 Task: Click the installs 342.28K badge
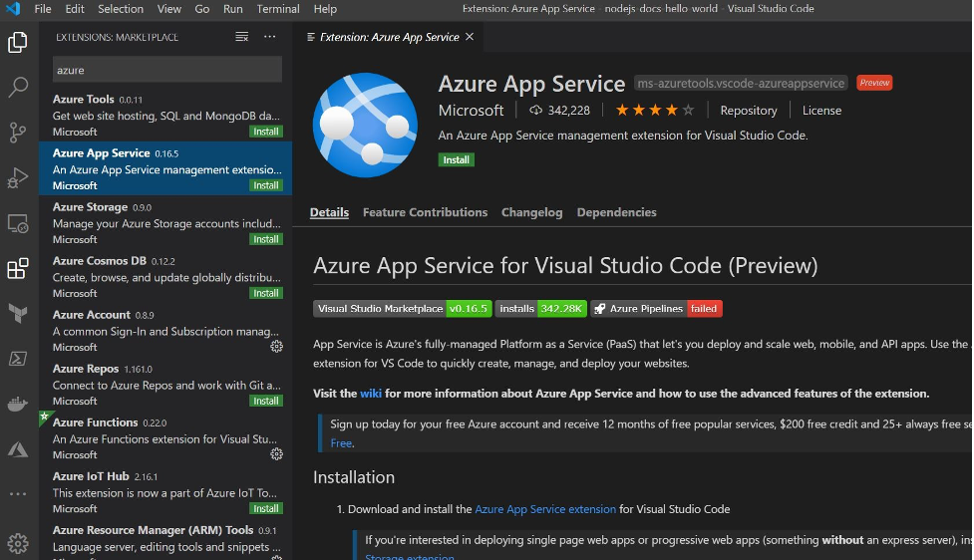(541, 309)
